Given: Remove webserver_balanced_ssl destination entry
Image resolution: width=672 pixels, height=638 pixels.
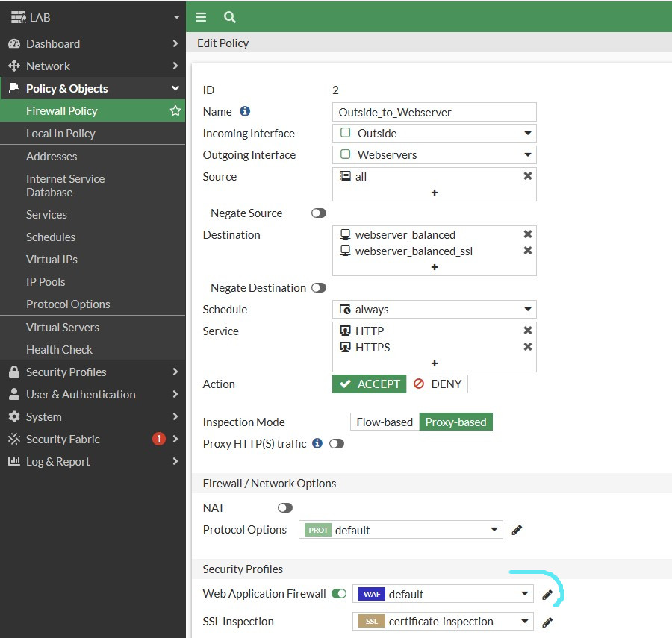Looking at the screenshot, I should [528, 251].
